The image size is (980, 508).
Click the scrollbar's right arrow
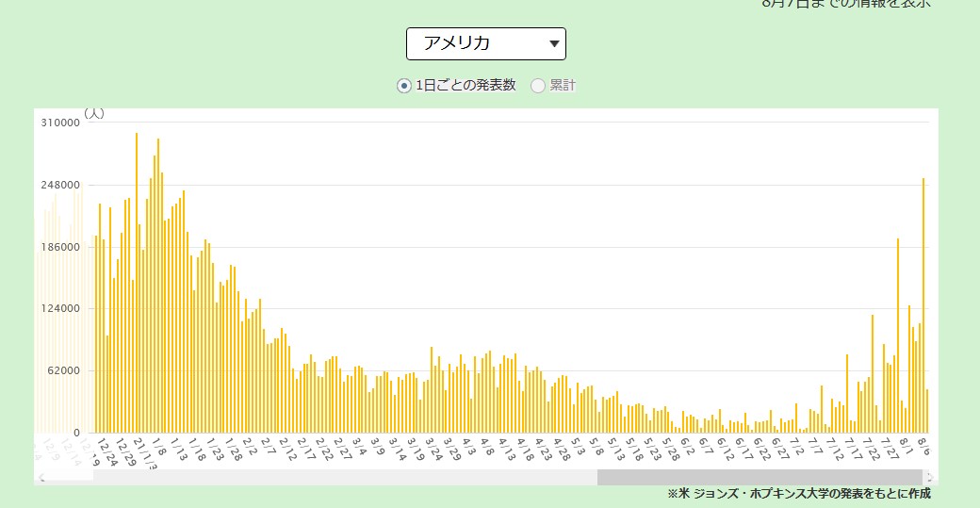pos(930,477)
